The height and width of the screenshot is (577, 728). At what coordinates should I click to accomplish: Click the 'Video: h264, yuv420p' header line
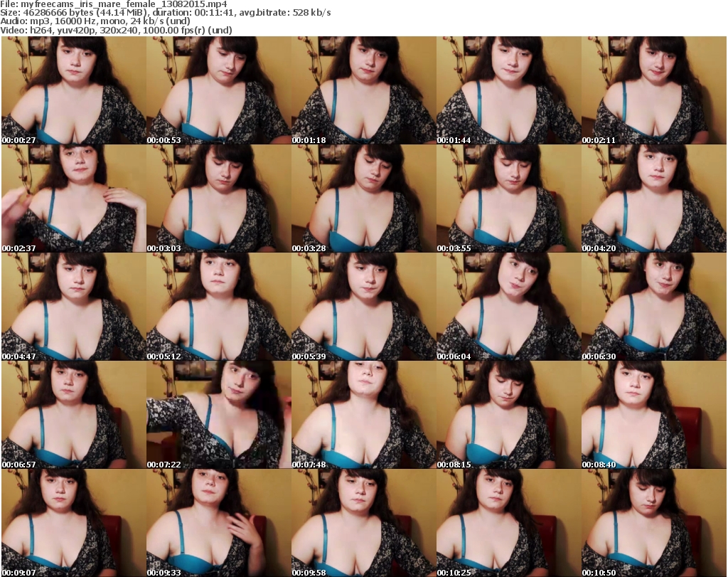tap(116, 30)
